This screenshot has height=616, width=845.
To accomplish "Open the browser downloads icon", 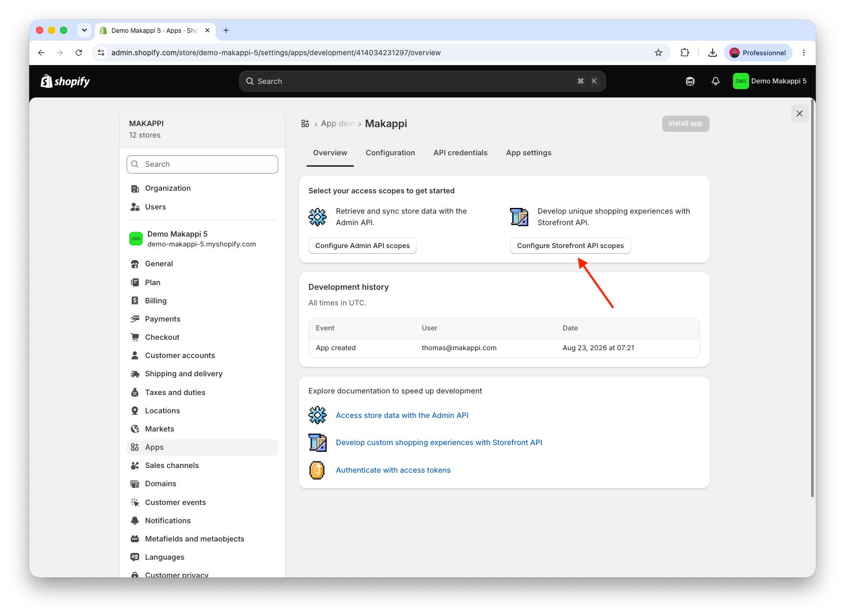I will click(713, 53).
